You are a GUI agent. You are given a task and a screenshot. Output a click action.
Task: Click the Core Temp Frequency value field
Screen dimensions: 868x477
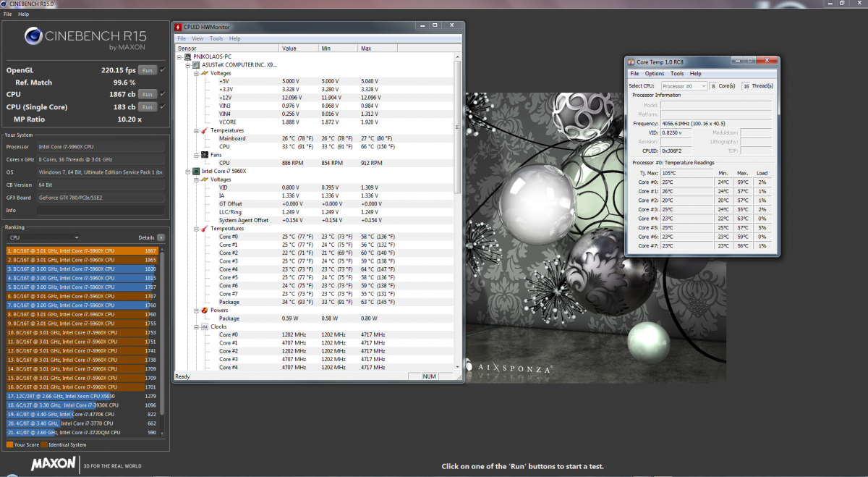716,124
